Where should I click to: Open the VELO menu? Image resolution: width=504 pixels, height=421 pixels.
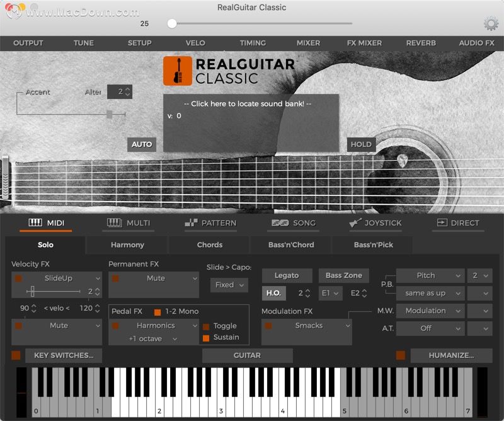click(x=195, y=43)
